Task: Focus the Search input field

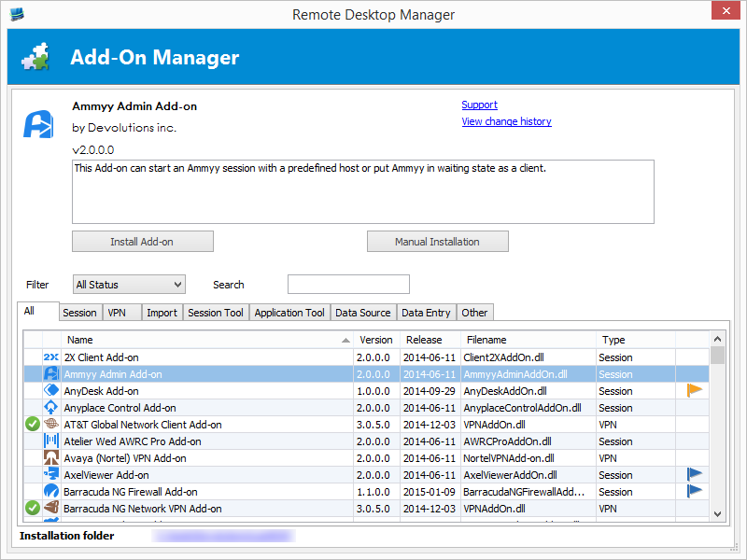Action: [348, 285]
